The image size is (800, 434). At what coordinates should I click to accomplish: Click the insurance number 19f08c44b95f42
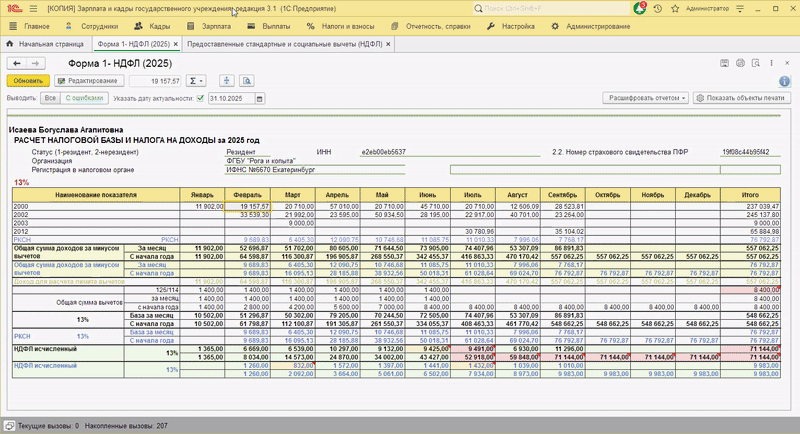[x=745, y=152]
